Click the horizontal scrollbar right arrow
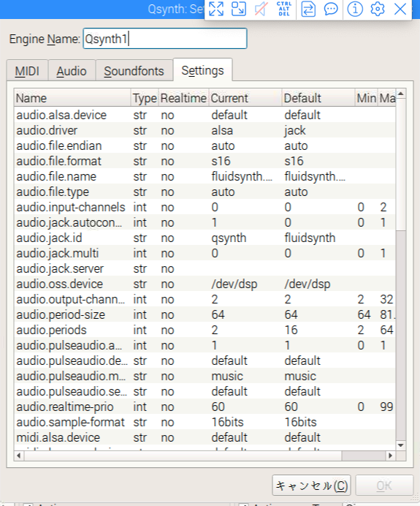 [x=391, y=456]
